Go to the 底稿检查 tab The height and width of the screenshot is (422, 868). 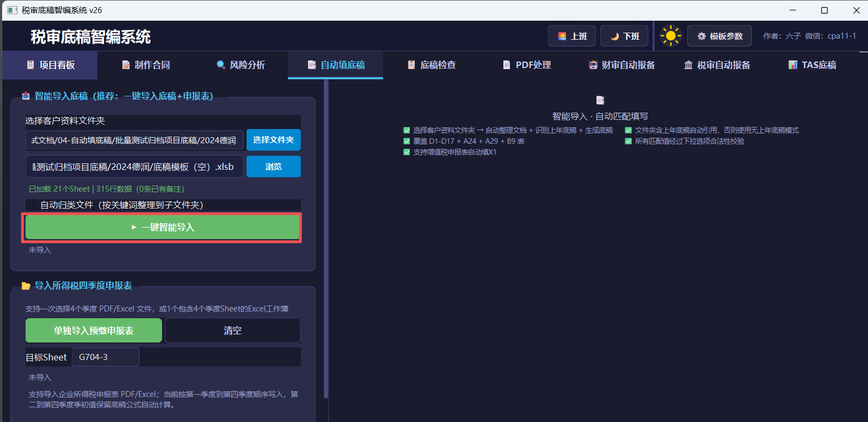pos(431,65)
